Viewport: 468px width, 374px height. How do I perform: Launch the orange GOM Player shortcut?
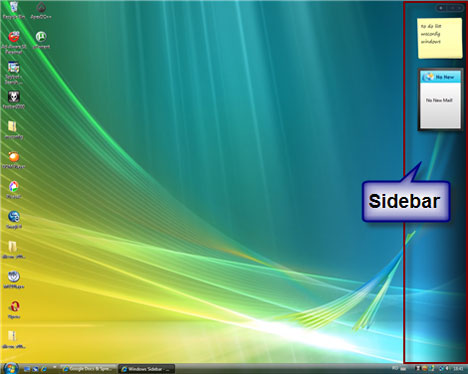(x=14, y=160)
